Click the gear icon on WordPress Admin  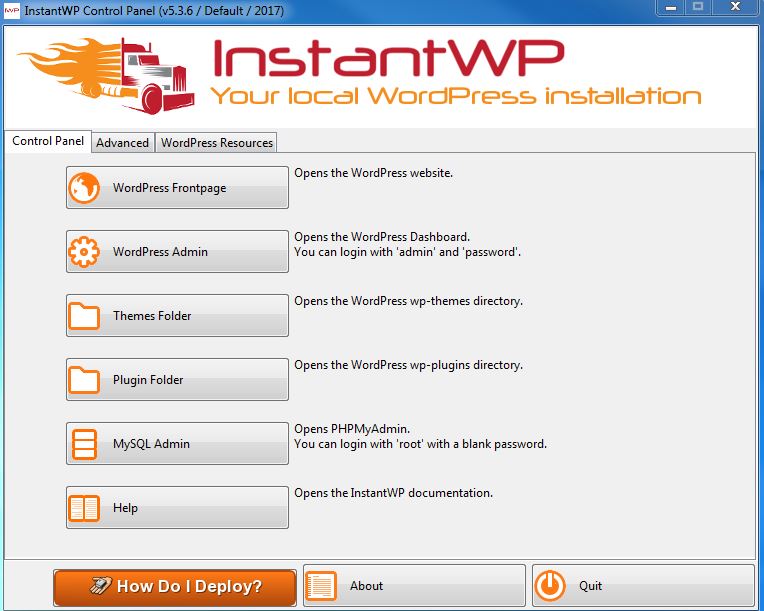click(84, 252)
